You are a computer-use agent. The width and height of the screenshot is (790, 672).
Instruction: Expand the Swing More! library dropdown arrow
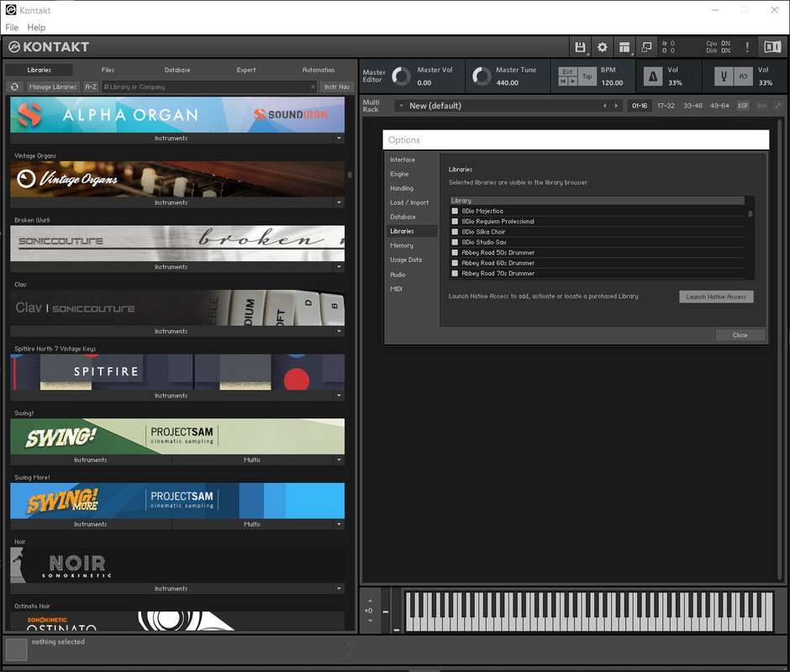339,524
